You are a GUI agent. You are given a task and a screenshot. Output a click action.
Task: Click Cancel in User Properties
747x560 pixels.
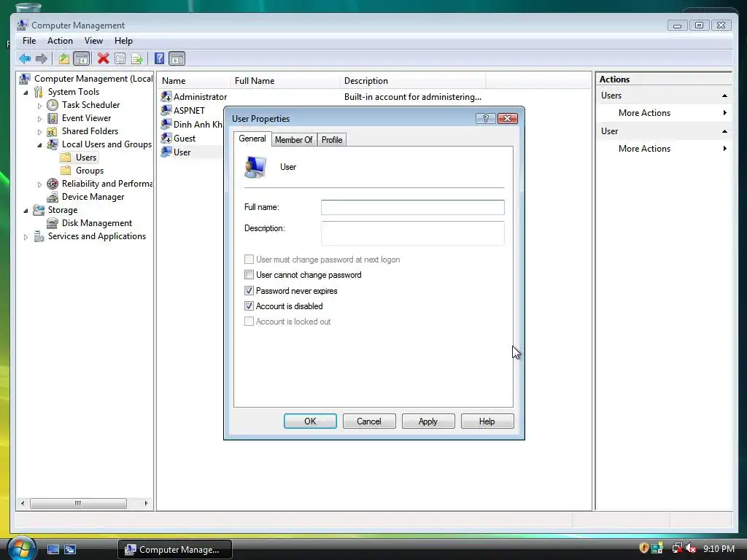(369, 421)
